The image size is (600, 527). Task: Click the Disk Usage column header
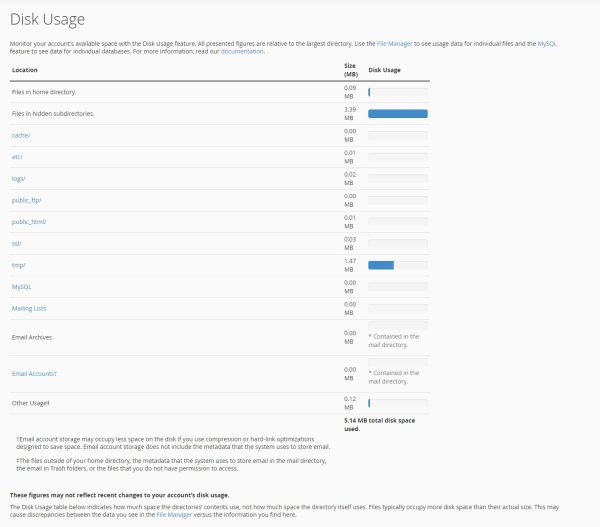click(x=384, y=70)
